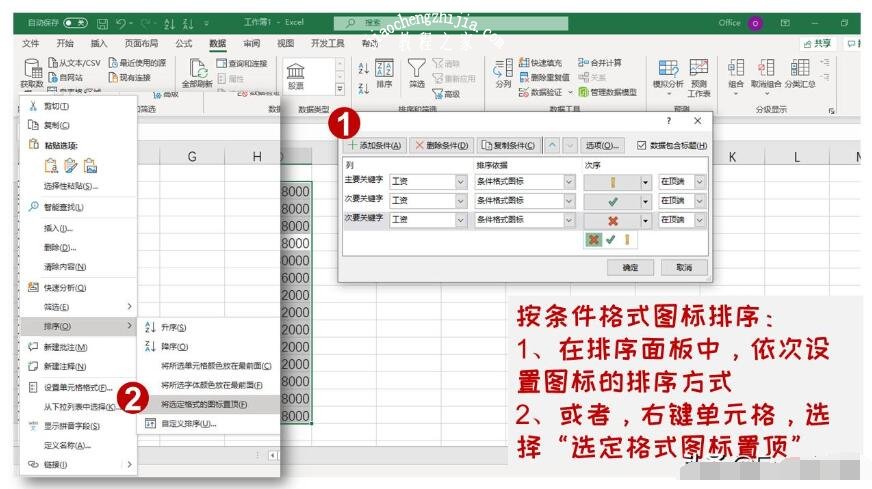Click 从文本/CSV import icon
This screenshot has width=872, height=489.
(x=53, y=63)
